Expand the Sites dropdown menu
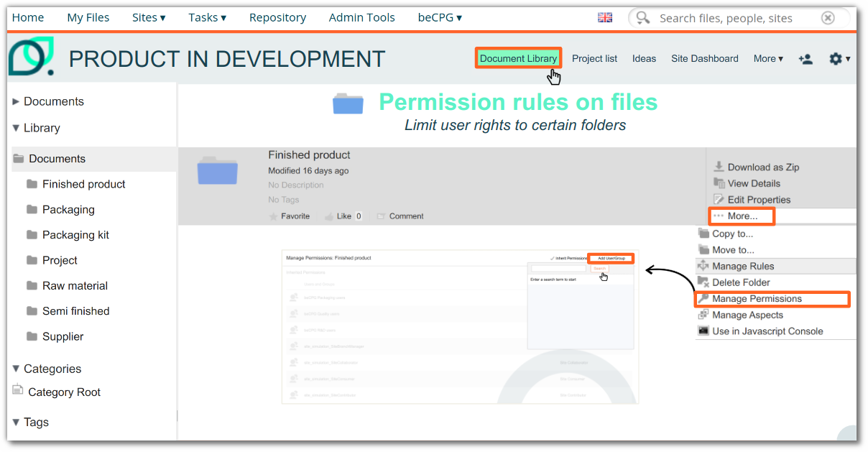The image size is (868, 452). point(149,18)
